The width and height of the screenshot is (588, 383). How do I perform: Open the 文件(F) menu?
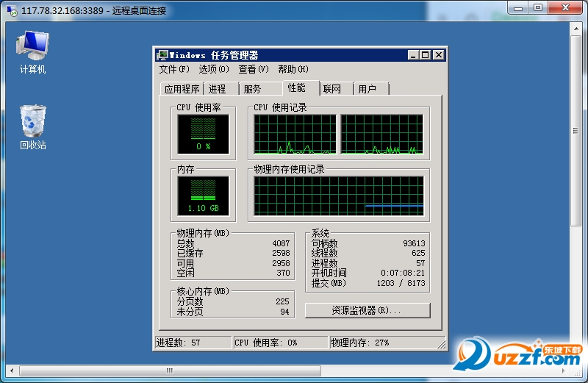click(174, 69)
